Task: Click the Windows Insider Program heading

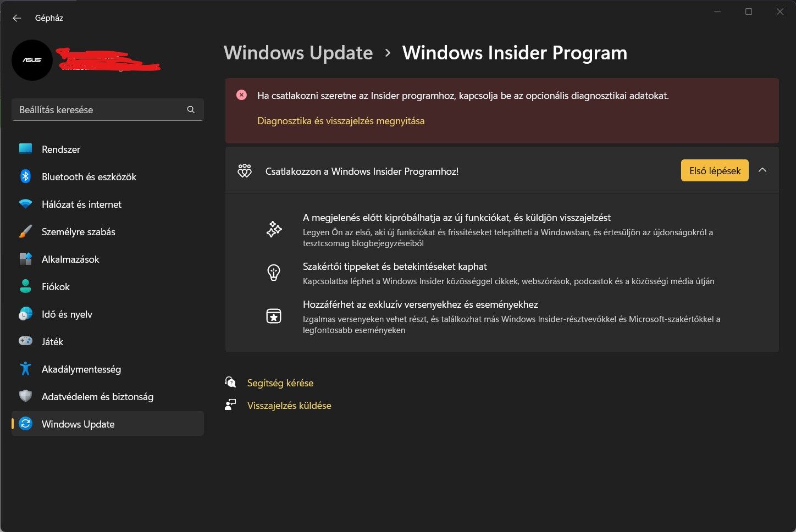Action: (x=515, y=53)
